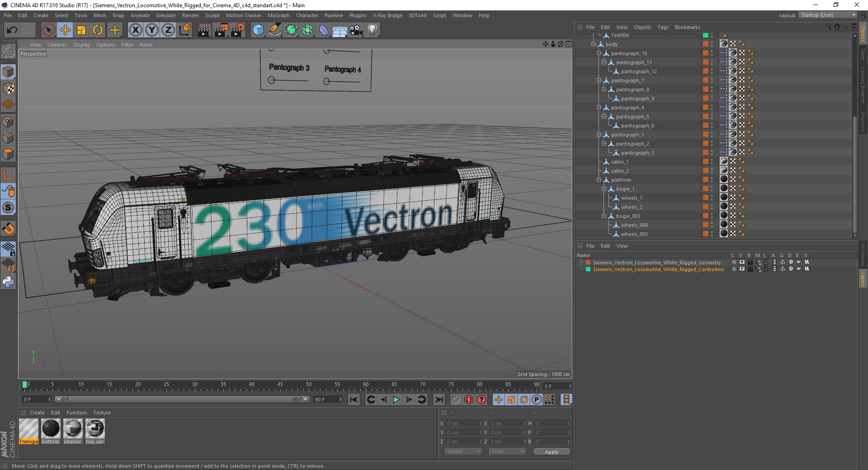Collapse the body object tree
This screenshot has height=470, width=868.
pyautogui.click(x=594, y=44)
